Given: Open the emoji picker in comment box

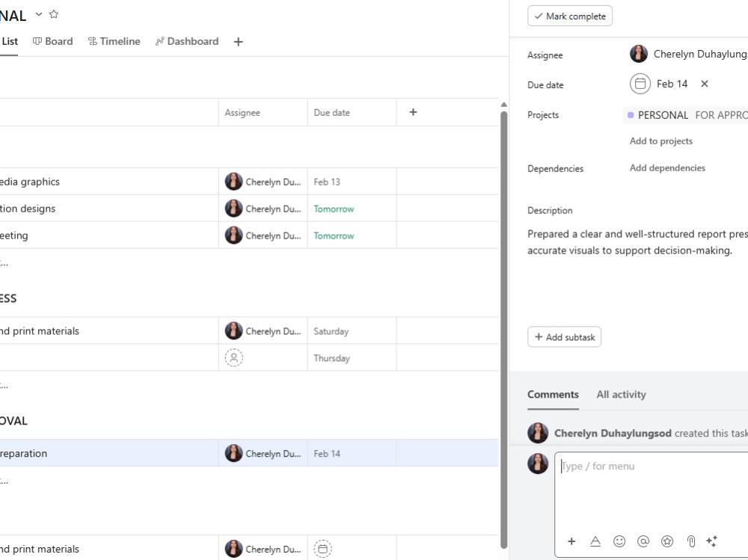Looking at the screenshot, I should click(619, 541).
